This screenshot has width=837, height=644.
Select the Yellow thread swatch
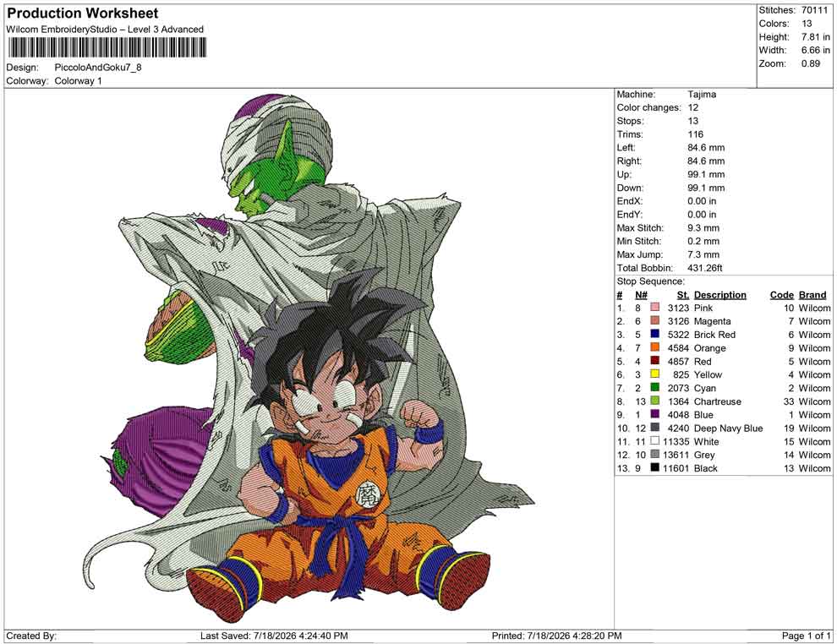click(655, 374)
